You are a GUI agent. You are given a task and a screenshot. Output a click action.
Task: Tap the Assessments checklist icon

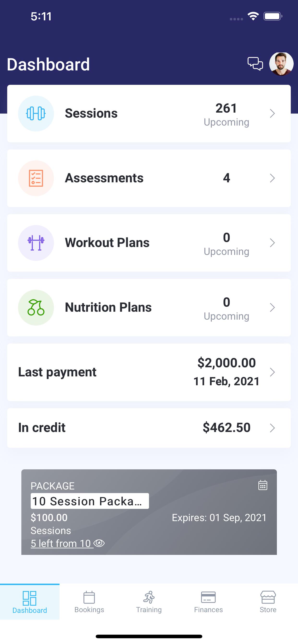point(36,178)
